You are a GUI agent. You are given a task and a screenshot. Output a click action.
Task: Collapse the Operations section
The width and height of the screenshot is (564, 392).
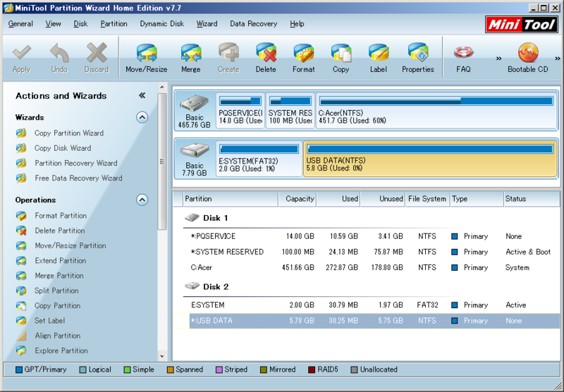[x=142, y=200]
